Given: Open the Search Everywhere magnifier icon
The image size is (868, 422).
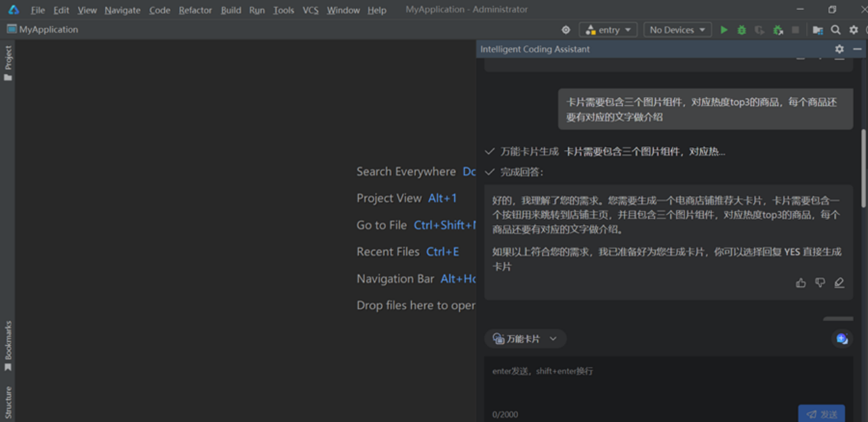Looking at the screenshot, I should pyautogui.click(x=835, y=30).
